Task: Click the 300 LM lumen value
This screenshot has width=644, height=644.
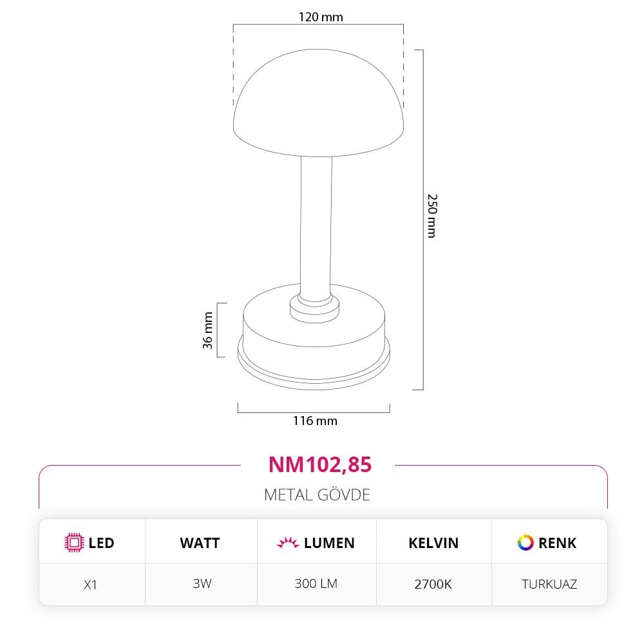Action: [316, 584]
